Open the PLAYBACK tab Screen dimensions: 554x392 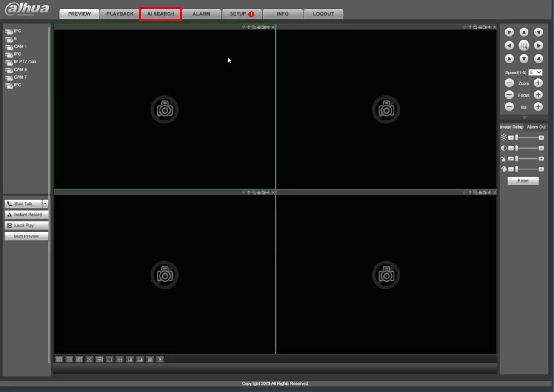click(120, 14)
